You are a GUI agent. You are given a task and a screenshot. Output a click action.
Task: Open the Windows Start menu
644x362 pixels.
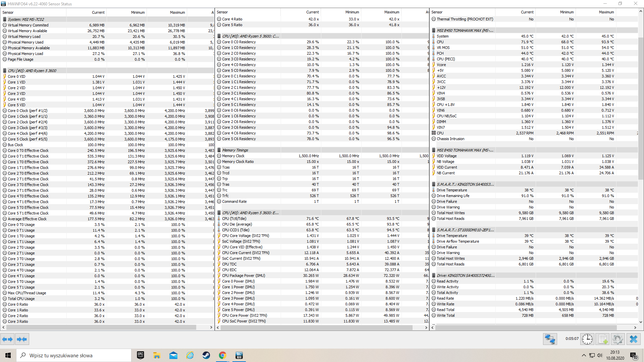point(8,355)
